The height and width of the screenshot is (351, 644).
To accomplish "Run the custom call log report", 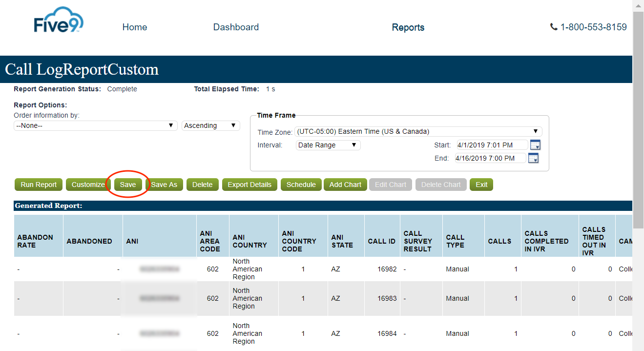I will point(38,185).
